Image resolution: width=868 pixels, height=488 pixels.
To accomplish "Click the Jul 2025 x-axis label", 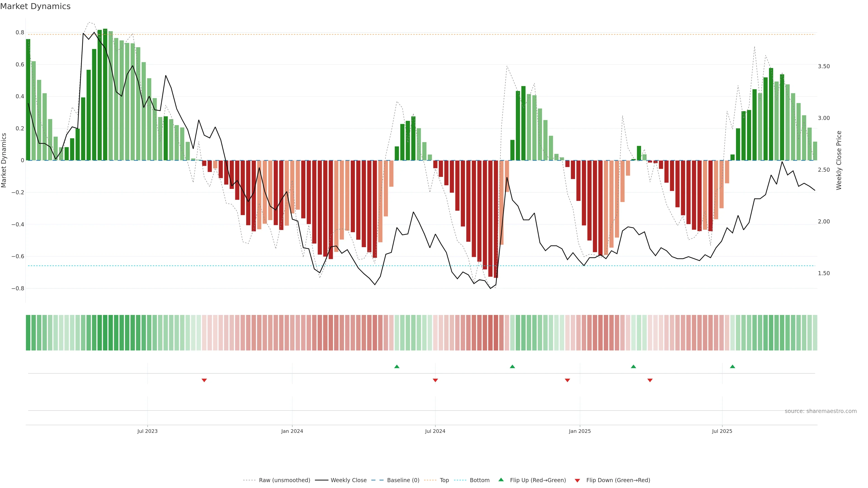I will pos(722,431).
